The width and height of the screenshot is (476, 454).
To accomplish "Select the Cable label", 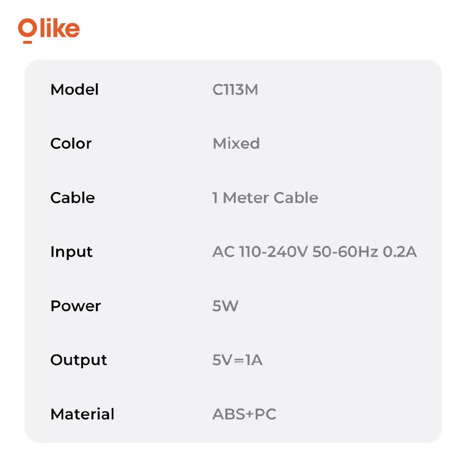I will point(73,198).
